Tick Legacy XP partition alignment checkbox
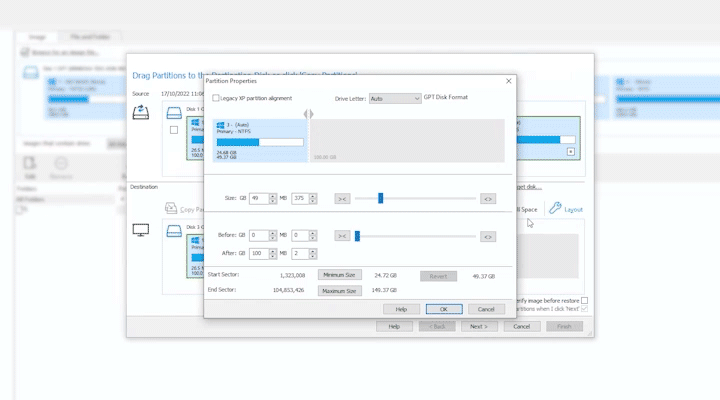 point(215,98)
